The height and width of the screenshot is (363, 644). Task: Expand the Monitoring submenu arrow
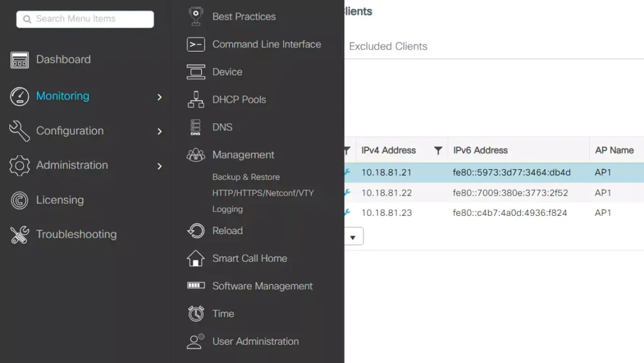160,97
